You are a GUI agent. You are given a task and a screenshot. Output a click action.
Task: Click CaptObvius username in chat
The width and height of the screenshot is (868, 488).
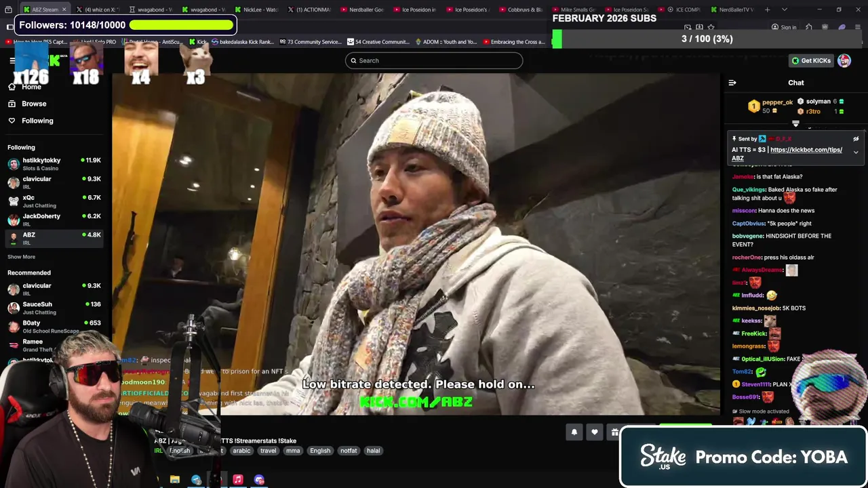748,224
